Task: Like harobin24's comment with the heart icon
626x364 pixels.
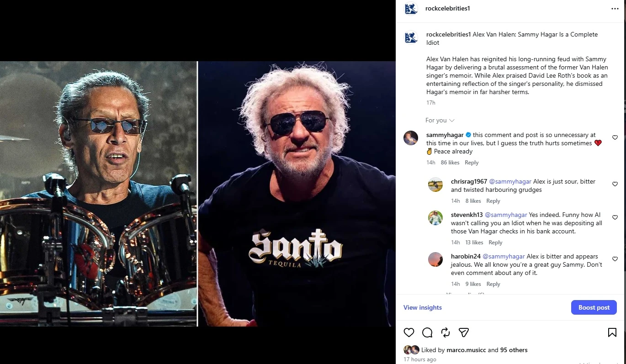Action: [615, 259]
